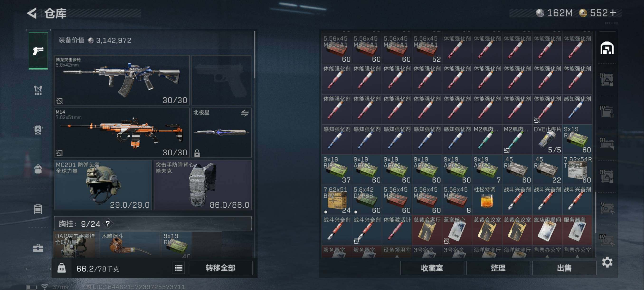Click the plus next to 552 currency
644x290 pixels.
pos(613,13)
